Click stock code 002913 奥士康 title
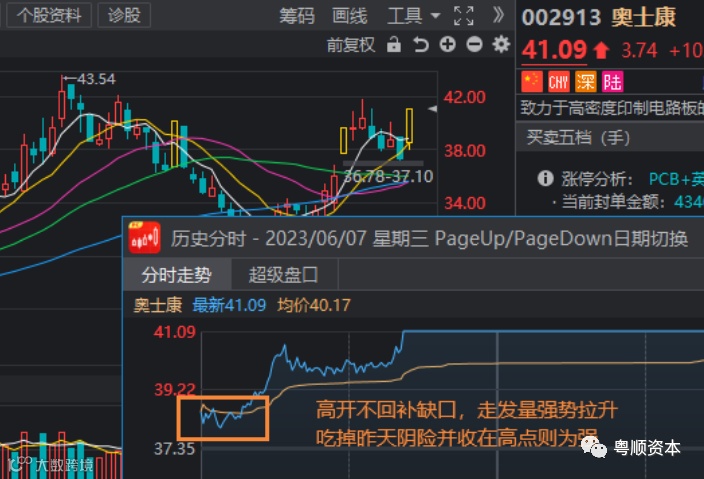 click(x=598, y=18)
